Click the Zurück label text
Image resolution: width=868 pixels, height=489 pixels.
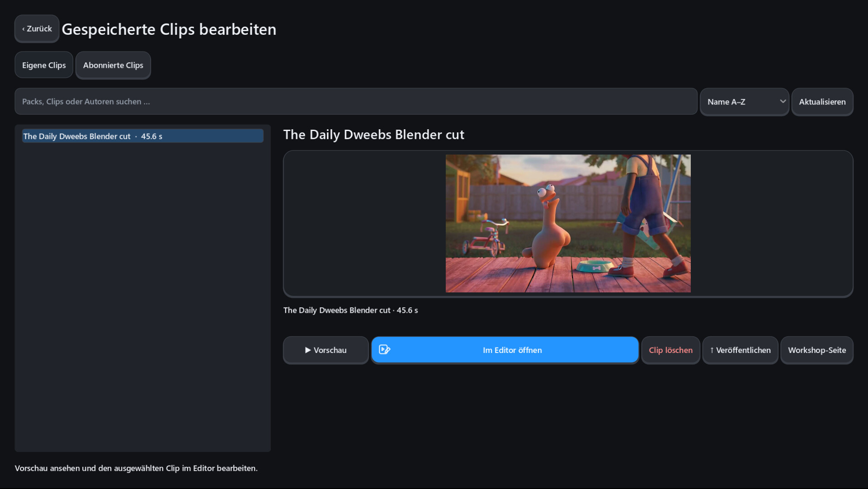39,29
